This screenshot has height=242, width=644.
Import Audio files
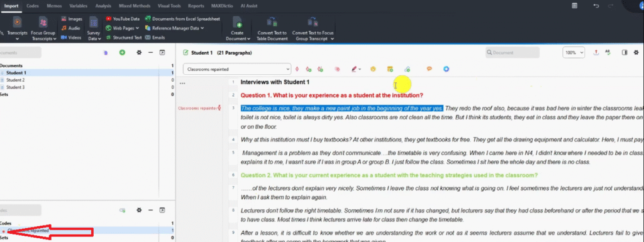(x=70, y=28)
